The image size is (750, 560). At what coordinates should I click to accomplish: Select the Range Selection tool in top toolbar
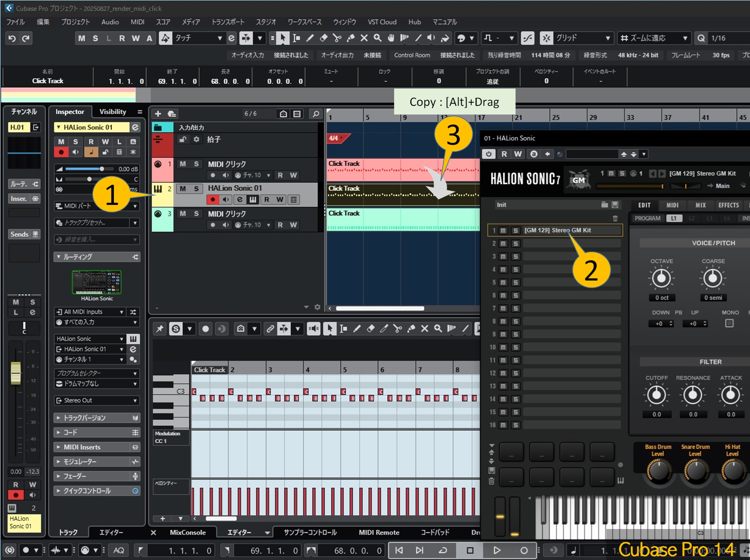(x=296, y=38)
